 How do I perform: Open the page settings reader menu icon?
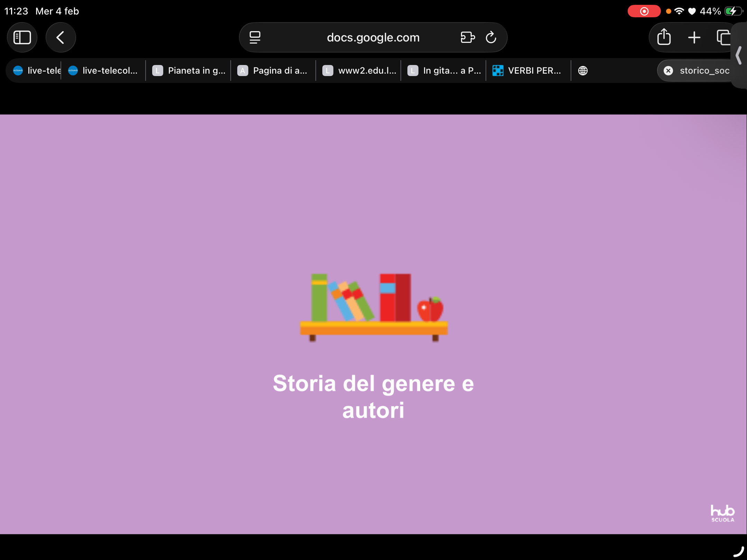point(255,37)
